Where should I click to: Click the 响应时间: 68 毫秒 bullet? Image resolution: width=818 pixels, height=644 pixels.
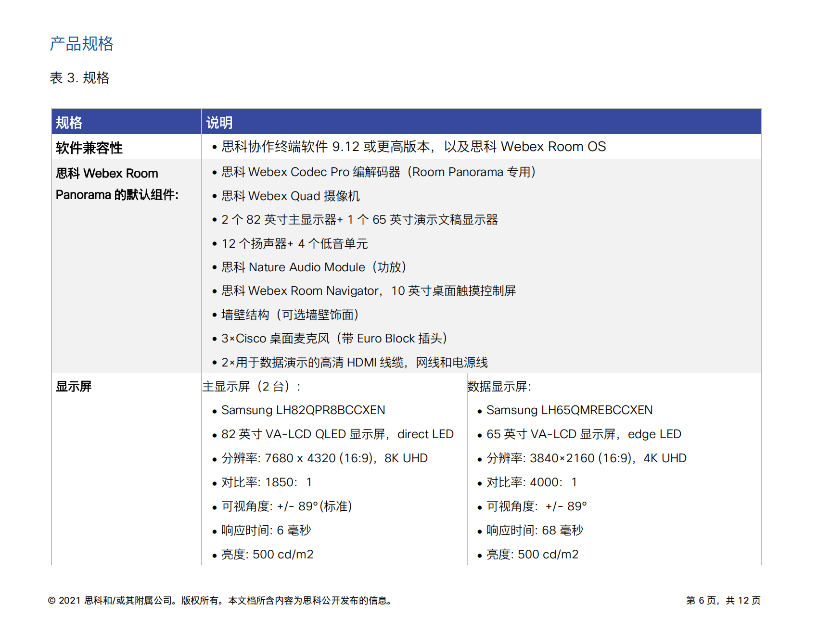(x=535, y=530)
